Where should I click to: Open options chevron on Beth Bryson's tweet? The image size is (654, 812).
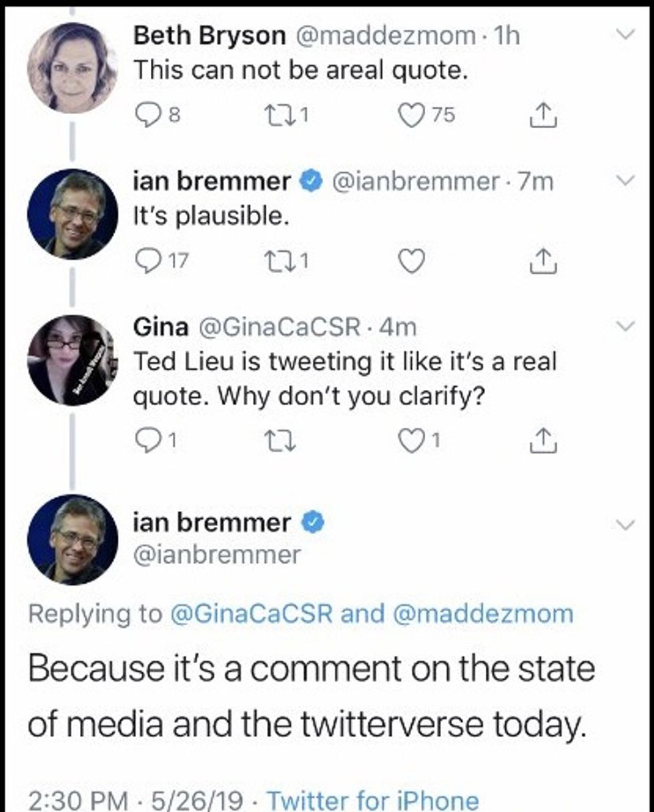[x=625, y=35]
